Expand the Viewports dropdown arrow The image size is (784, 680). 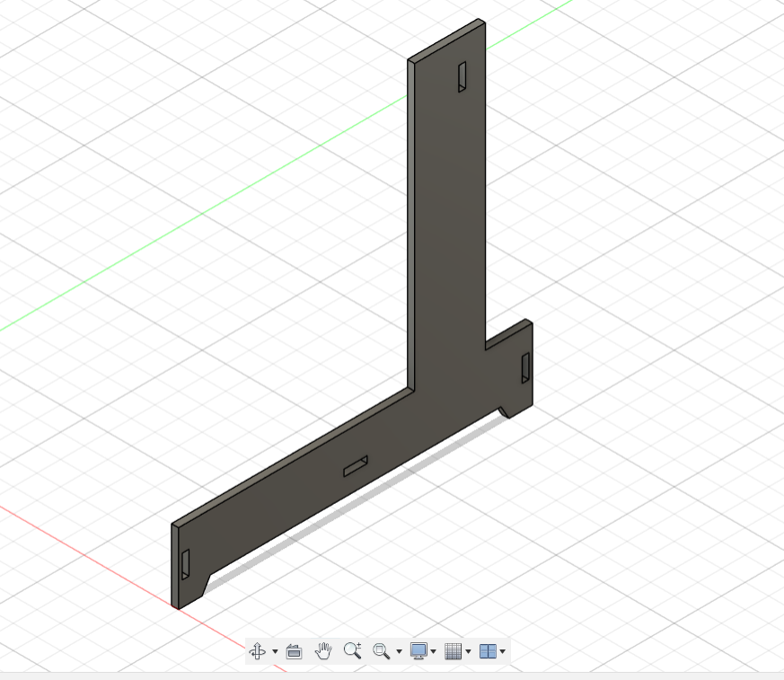[503, 651]
